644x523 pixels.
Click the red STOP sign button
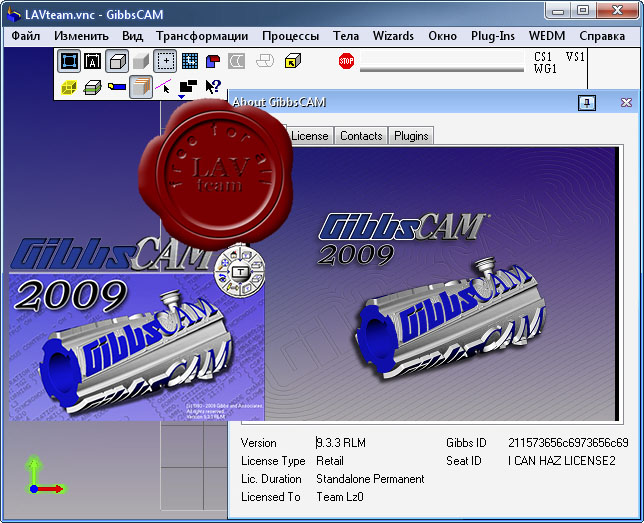(x=346, y=61)
